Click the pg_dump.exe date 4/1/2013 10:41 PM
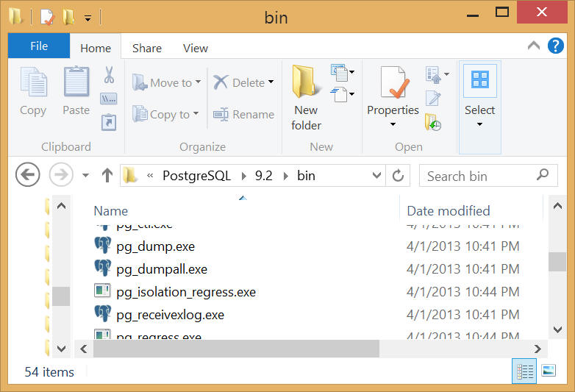 [x=463, y=246]
